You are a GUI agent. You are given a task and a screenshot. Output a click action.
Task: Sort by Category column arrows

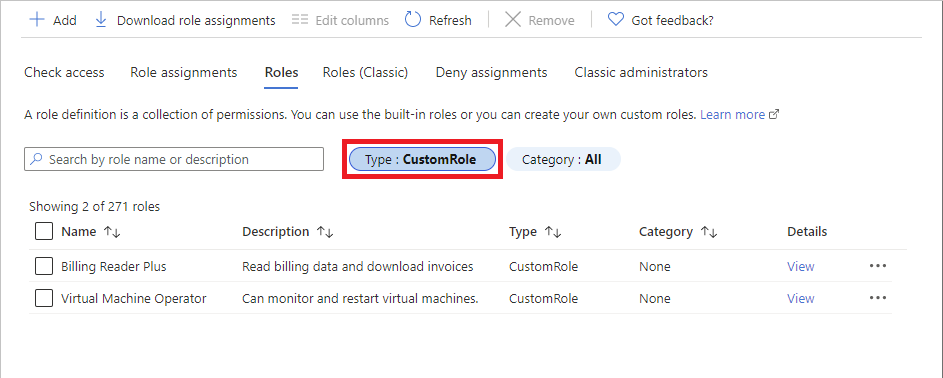coord(709,232)
